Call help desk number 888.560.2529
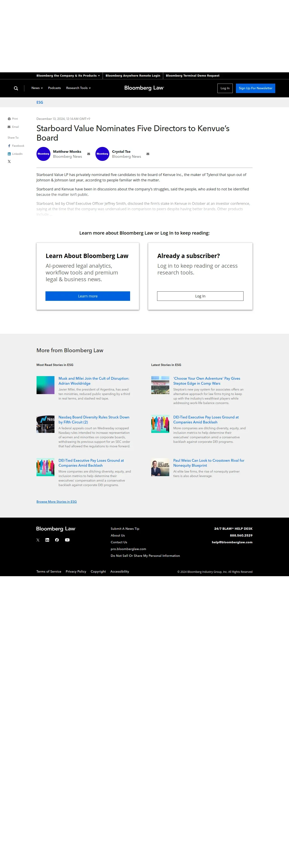 pyautogui.click(x=241, y=535)
